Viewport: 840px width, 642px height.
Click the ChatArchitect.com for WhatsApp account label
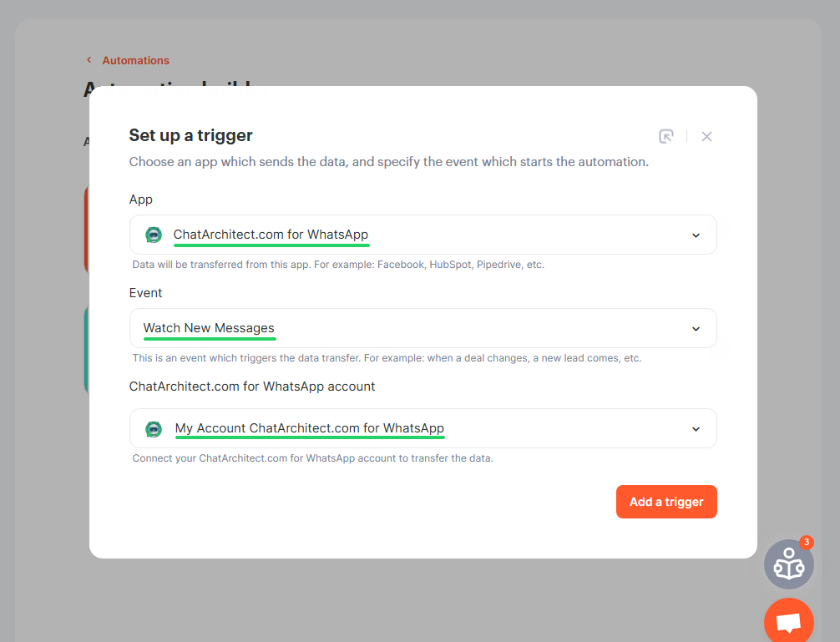coord(252,387)
